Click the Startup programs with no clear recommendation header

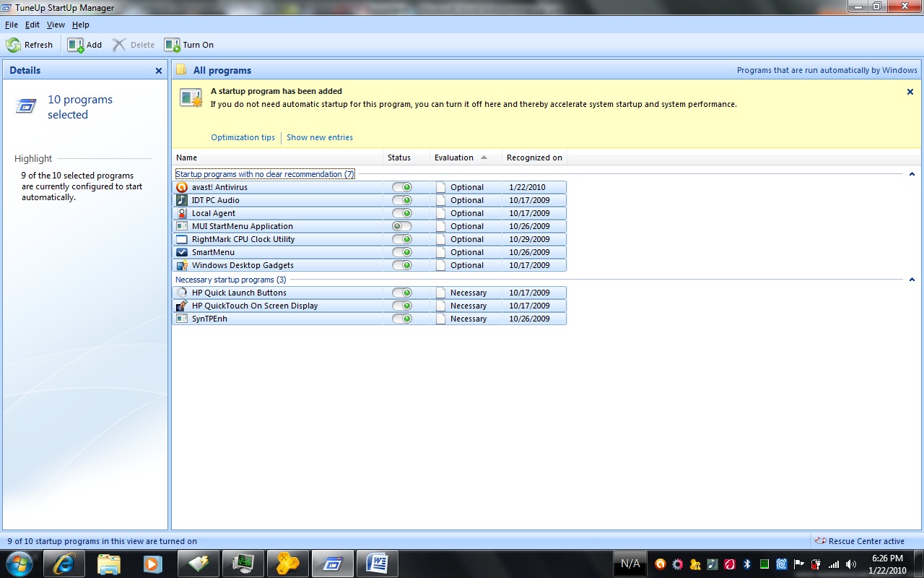265,174
